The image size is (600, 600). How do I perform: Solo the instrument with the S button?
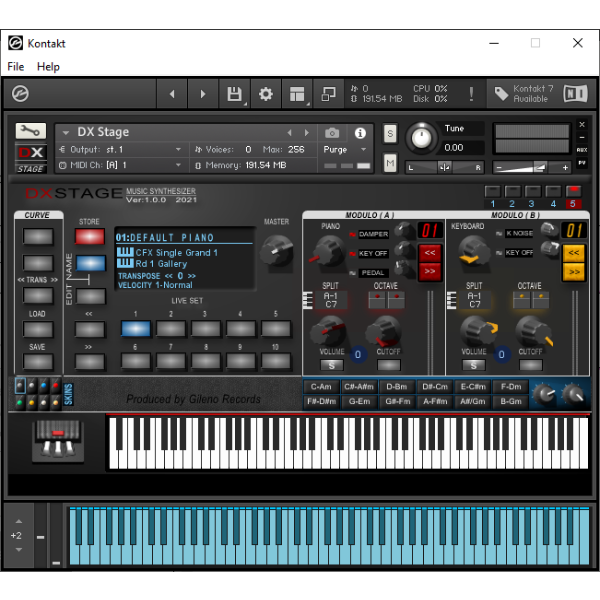(x=390, y=134)
